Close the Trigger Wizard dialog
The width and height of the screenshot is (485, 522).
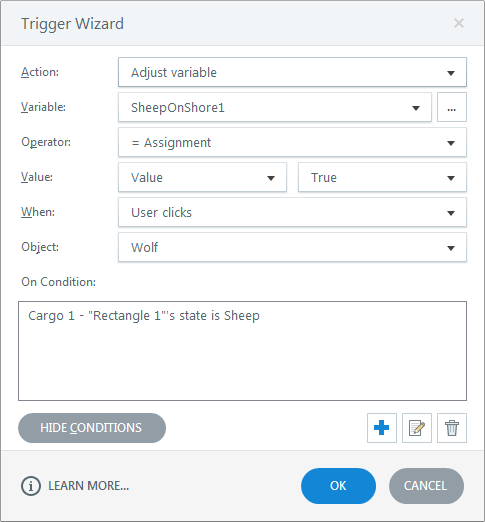[x=459, y=23]
